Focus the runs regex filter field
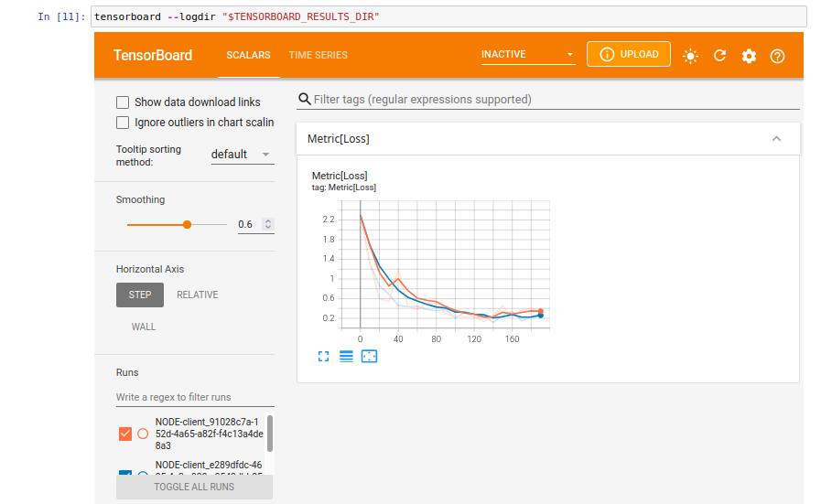The height and width of the screenshot is (504, 821). click(195, 397)
